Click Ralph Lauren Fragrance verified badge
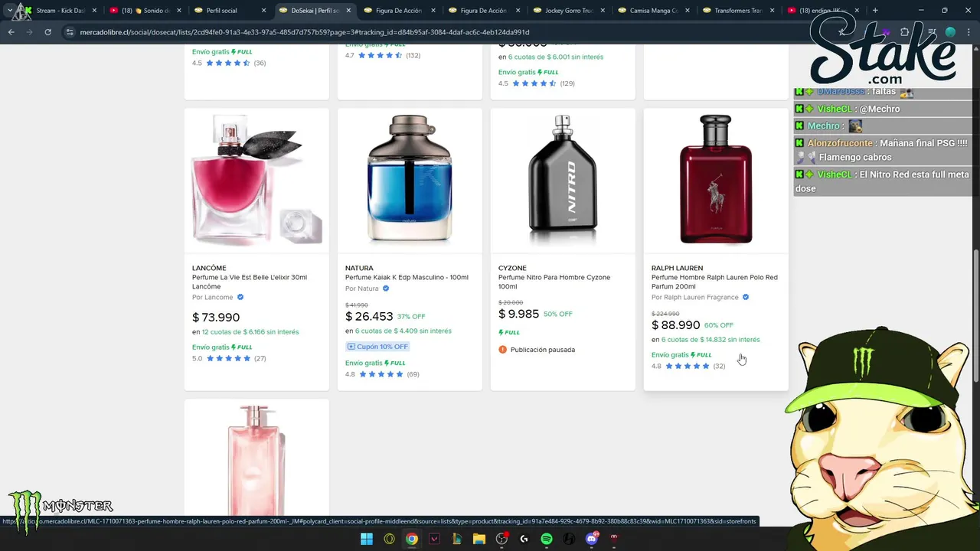This screenshot has width=980, height=551. 746,297
